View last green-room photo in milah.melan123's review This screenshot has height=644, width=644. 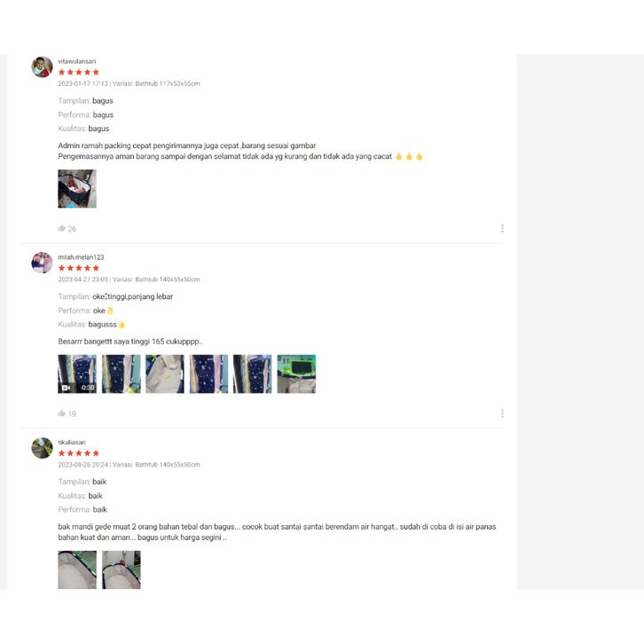pyautogui.click(x=296, y=373)
